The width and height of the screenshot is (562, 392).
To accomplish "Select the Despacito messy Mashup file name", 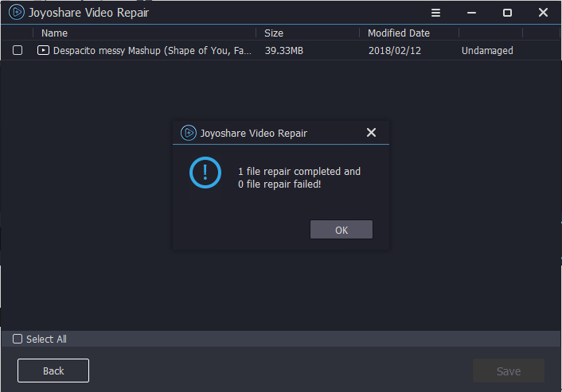I will (x=152, y=50).
